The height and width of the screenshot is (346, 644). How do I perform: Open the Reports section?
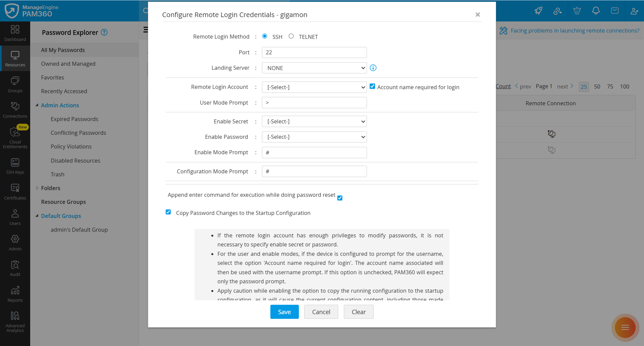15,293
